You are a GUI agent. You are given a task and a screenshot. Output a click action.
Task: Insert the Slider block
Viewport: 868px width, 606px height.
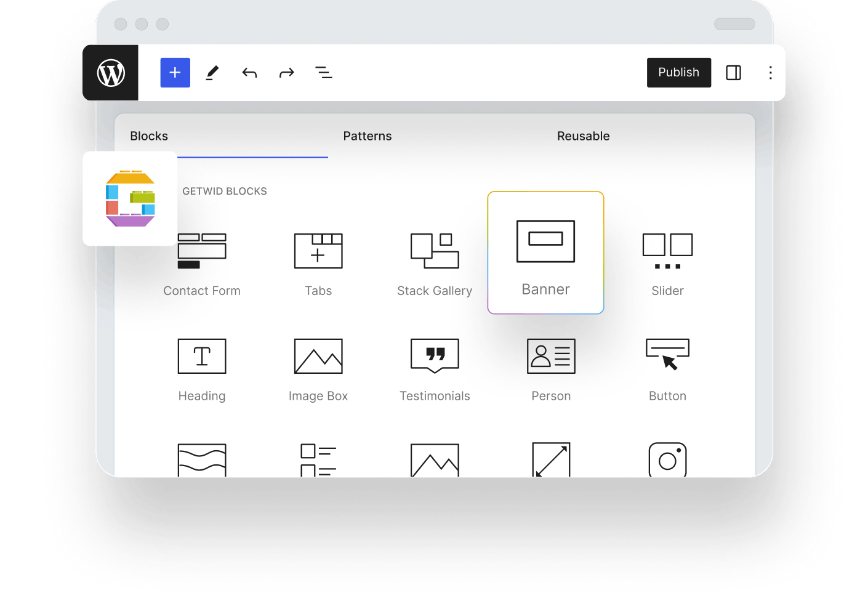667,264
